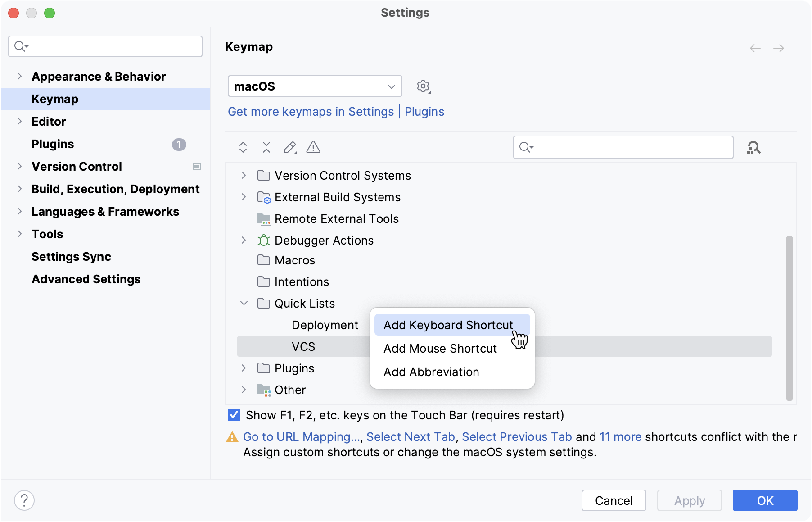Viewport: 812px width, 522px height.
Task: Click the shortcut search field
Action: pyautogui.click(x=623, y=147)
